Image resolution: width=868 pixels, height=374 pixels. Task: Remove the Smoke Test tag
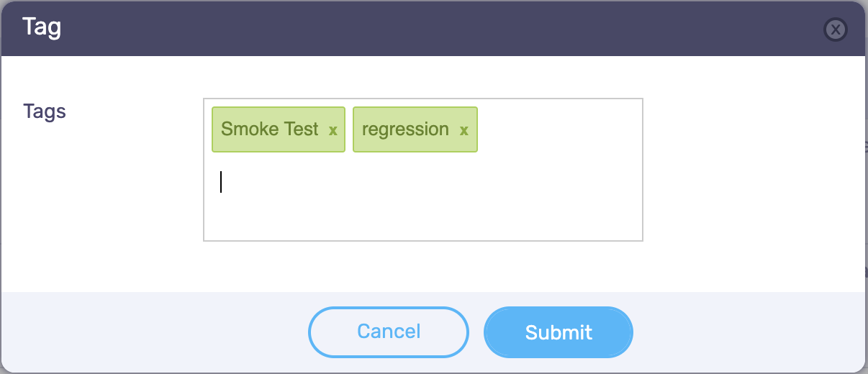[x=333, y=130]
